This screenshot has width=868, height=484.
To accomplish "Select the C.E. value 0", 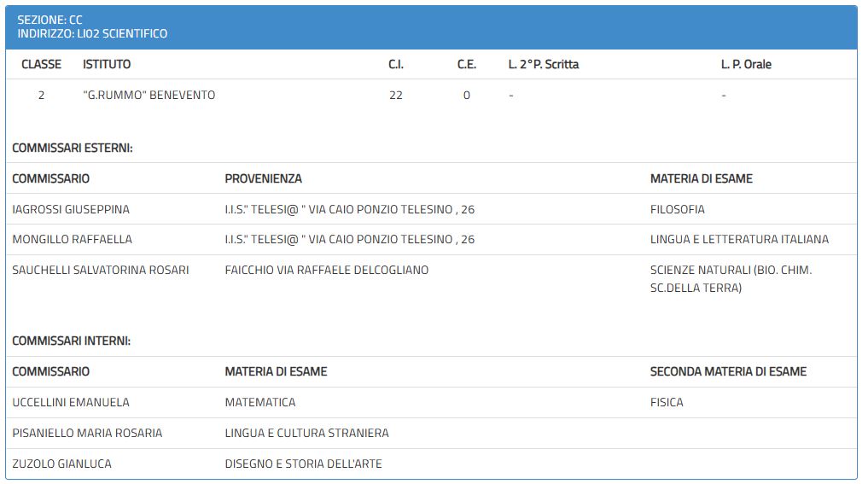I will [x=467, y=96].
